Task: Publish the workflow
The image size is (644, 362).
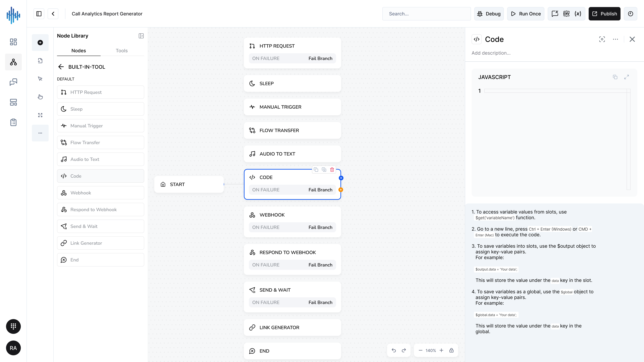Action: coord(605,14)
